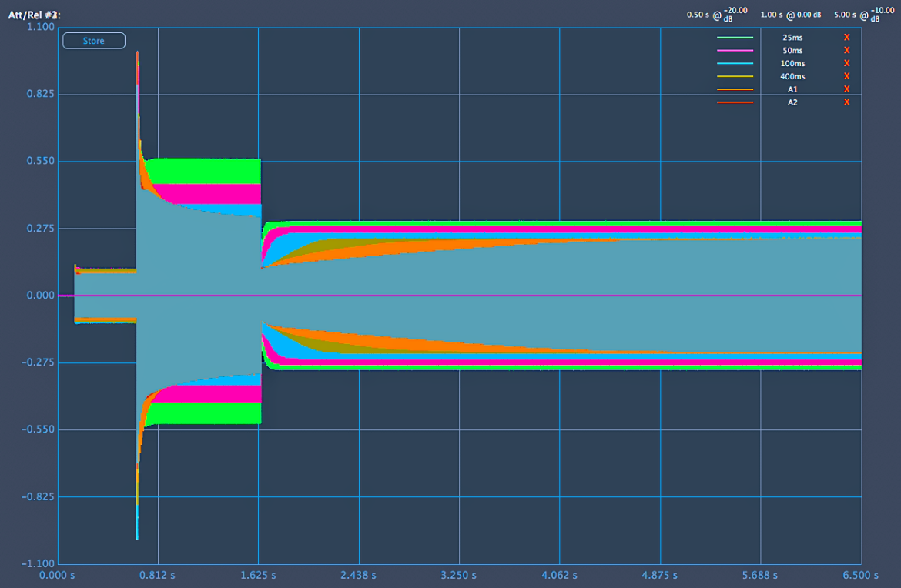Click the -0.275 amplitude axis label
The height and width of the screenshot is (588, 901).
coord(38,362)
